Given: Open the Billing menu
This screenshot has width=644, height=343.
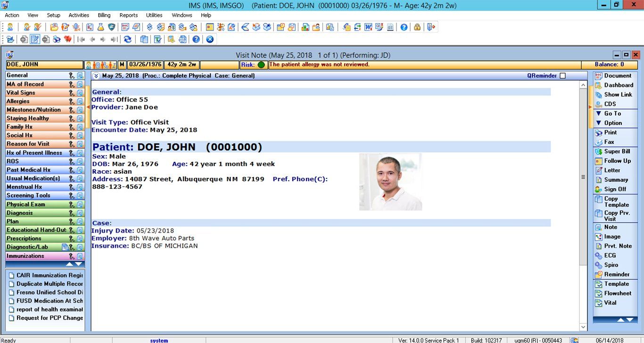Looking at the screenshot, I should pos(104,15).
